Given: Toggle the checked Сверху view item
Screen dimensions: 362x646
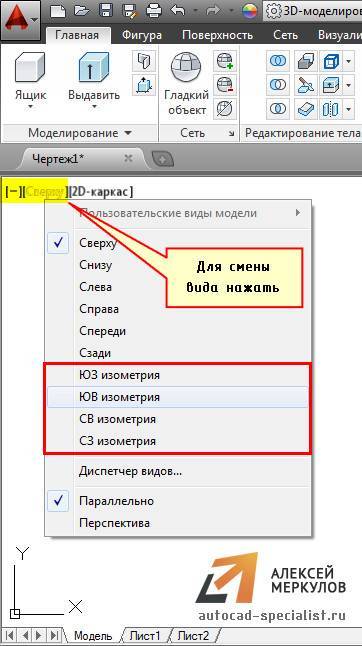Looking at the screenshot, I should click(178, 243).
